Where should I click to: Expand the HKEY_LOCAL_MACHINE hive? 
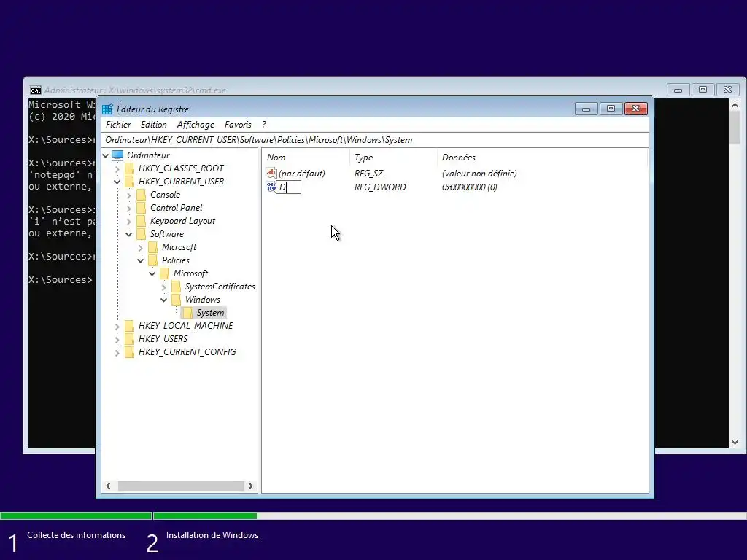[x=117, y=326]
